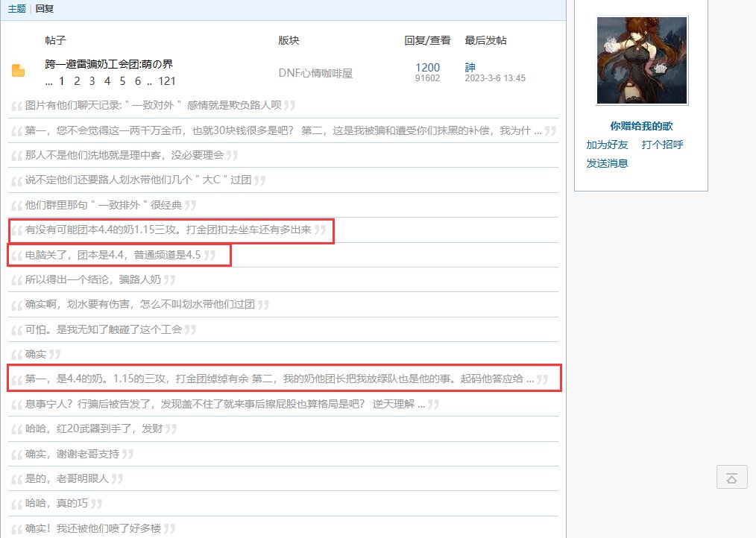Switch to the 主题 tab
756x538 pixels.
click(16, 9)
